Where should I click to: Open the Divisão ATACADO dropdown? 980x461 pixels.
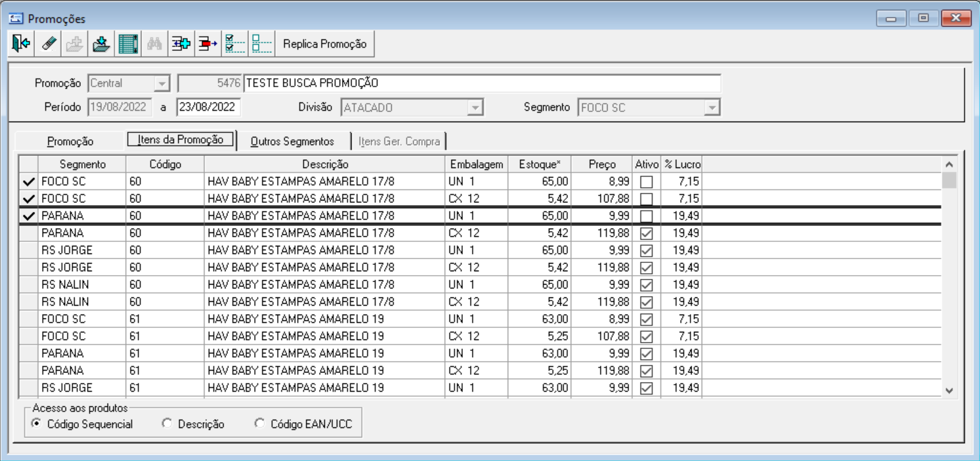474,108
